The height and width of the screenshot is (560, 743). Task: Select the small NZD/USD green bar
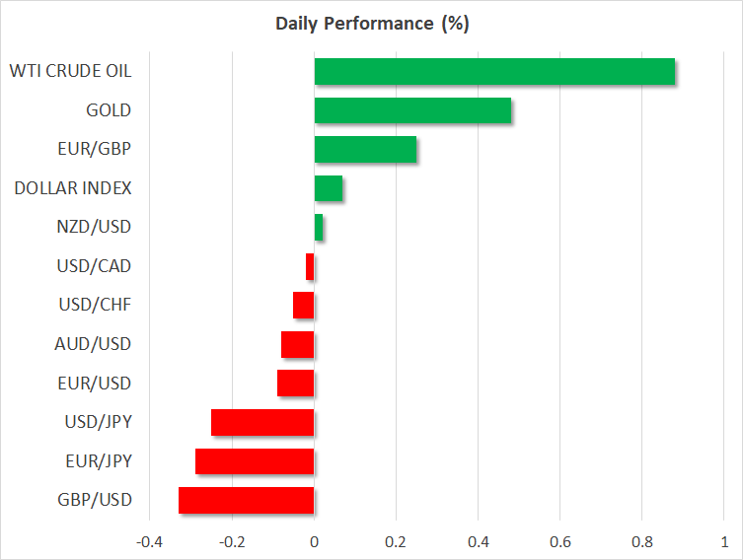click(x=319, y=228)
